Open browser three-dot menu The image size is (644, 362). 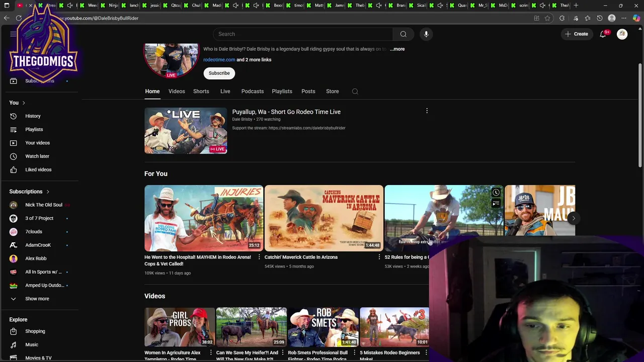pos(624,18)
